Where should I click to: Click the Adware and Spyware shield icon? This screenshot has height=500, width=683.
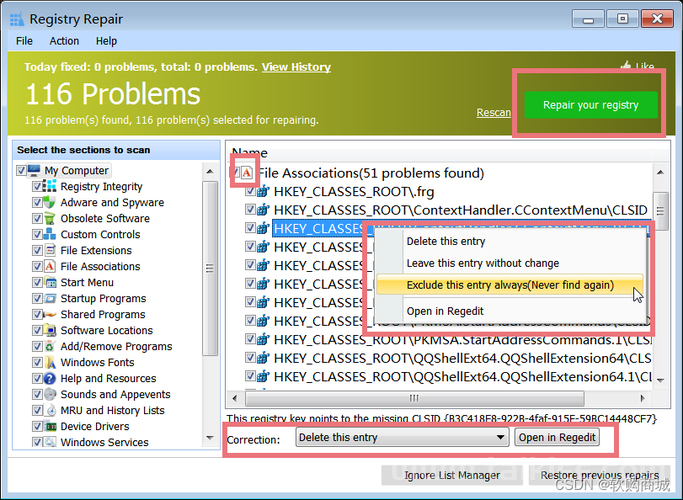[50, 202]
